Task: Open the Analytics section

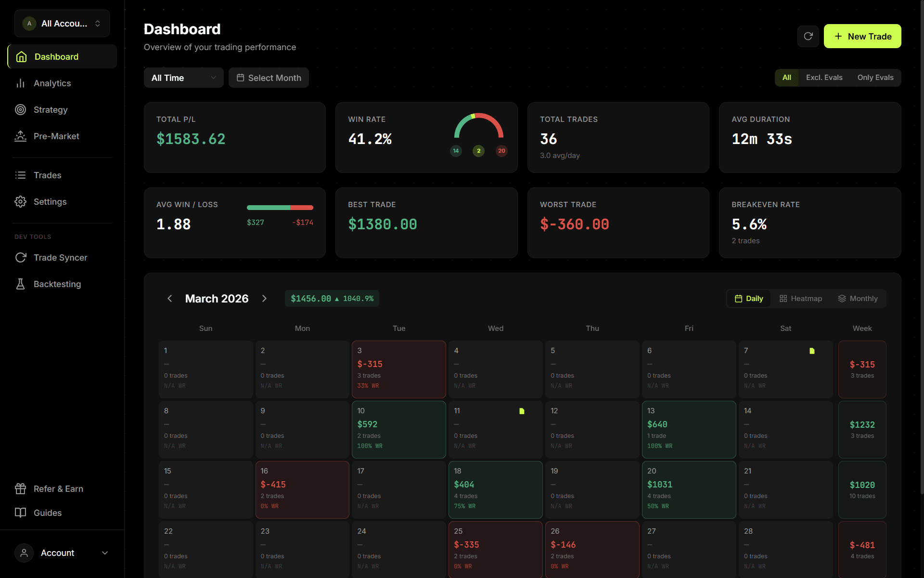Action: (53, 83)
